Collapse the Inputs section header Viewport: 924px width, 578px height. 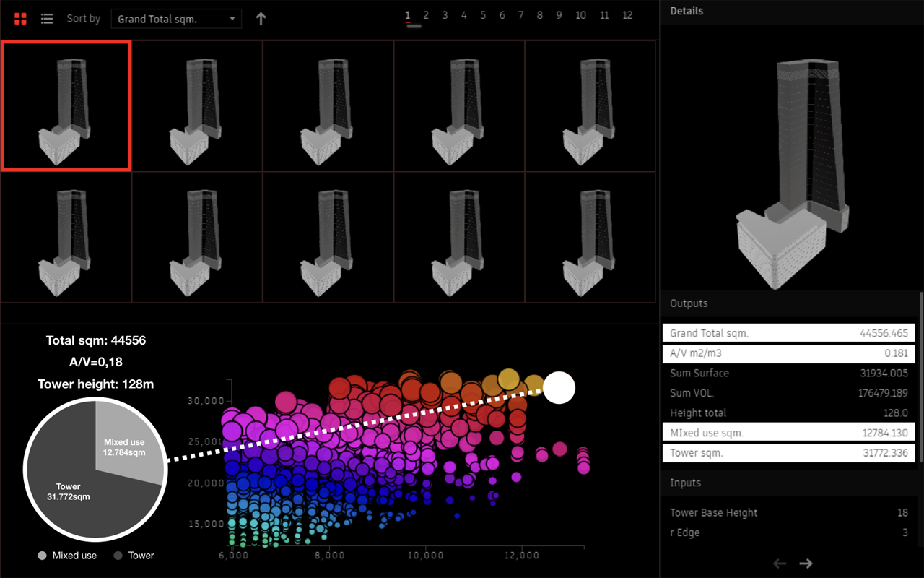click(x=685, y=483)
